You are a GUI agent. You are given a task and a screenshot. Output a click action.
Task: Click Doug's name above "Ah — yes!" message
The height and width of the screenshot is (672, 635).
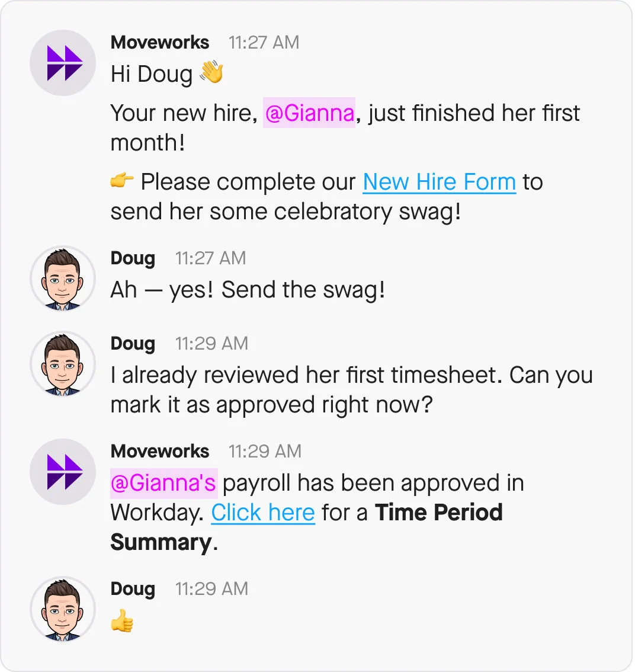coord(133,258)
